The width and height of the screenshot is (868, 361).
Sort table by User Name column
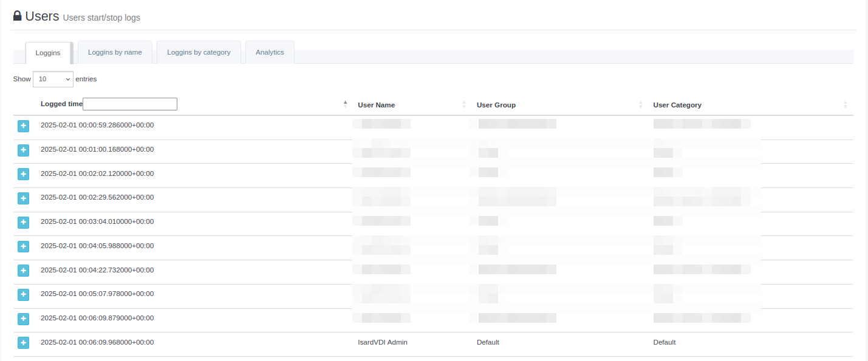[x=376, y=105]
